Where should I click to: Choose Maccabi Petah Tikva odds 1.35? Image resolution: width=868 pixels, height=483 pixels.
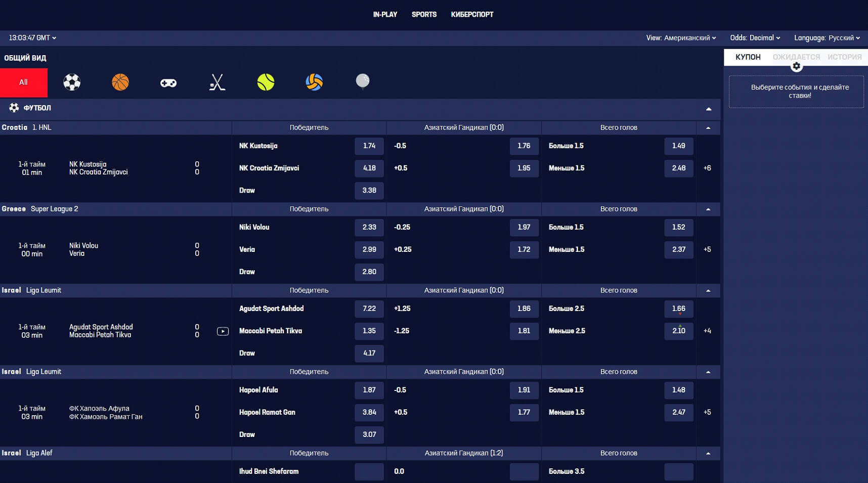pos(369,331)
